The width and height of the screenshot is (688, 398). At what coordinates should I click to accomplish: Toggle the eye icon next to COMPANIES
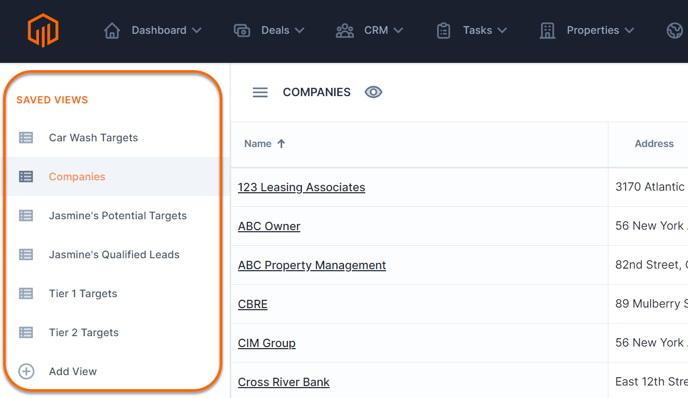[373, 92]
